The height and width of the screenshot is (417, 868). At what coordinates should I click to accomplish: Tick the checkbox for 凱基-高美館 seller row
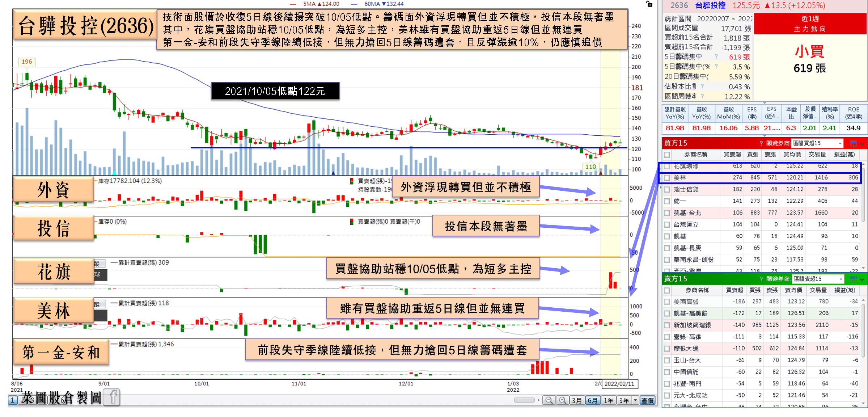(x=667, y=313)
